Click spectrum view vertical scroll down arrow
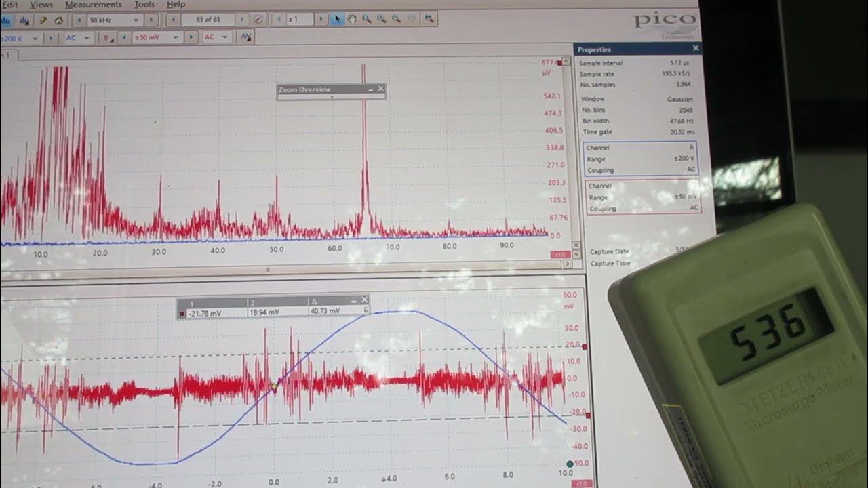The width and height of the screenshot is (868, 488). click(x=576, y=255)
